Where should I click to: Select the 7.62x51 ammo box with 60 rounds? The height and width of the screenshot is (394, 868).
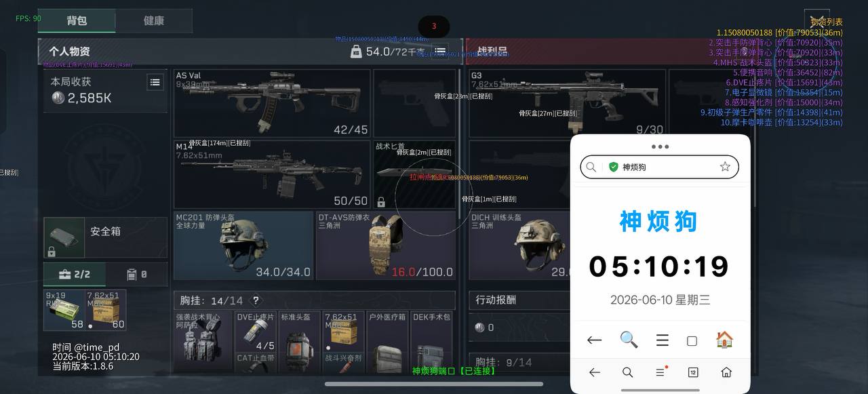[x=106, y=311]
